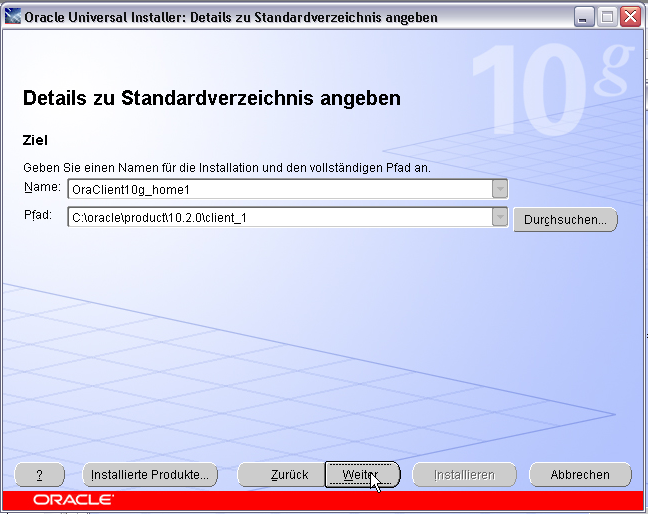Proceed with the Weiter button
This screenshot has height=514, width=648.
tap(363, 475)
